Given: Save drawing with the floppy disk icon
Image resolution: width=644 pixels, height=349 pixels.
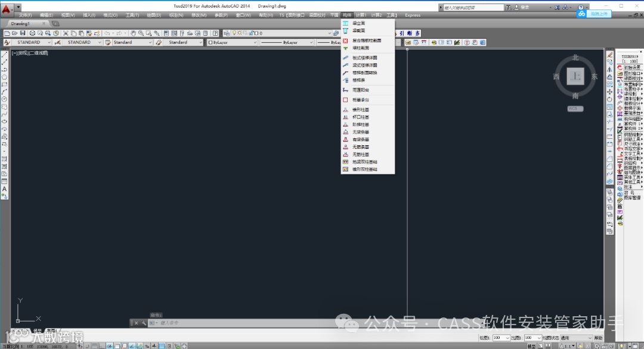Looking at the screenshot, I should 23,33.
